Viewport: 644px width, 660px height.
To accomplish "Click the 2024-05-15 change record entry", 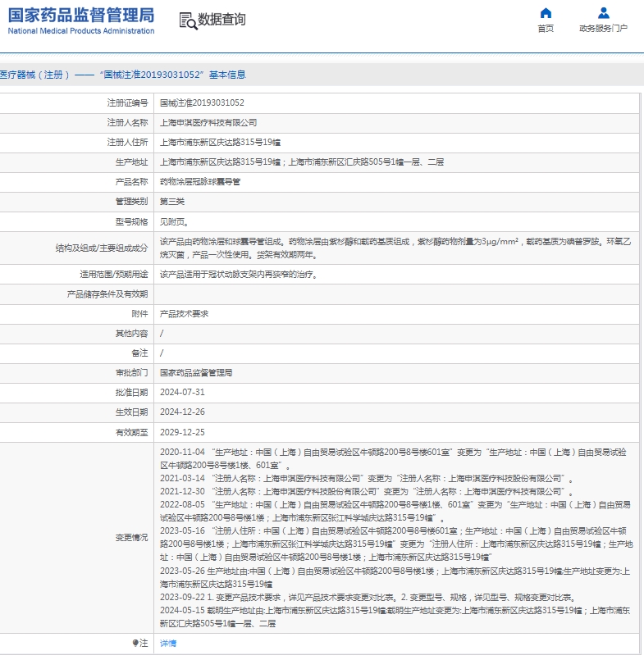I will point(395,617).
